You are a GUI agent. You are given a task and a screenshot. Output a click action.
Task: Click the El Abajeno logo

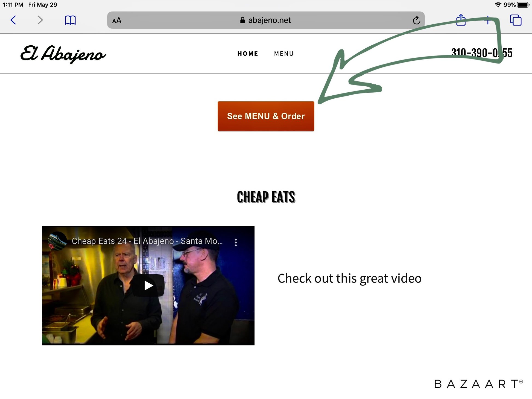[63, 54]
